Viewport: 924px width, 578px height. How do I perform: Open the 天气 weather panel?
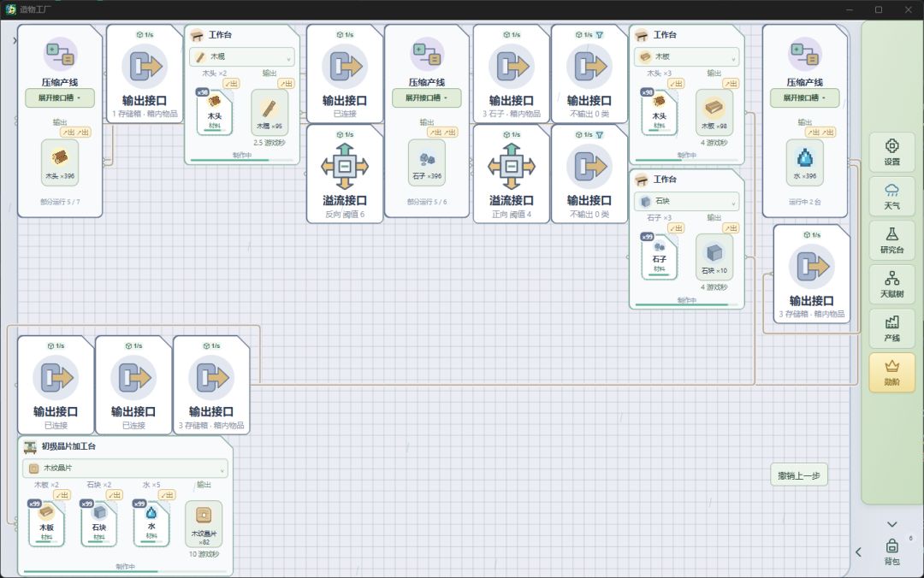[x=891, y=196]
